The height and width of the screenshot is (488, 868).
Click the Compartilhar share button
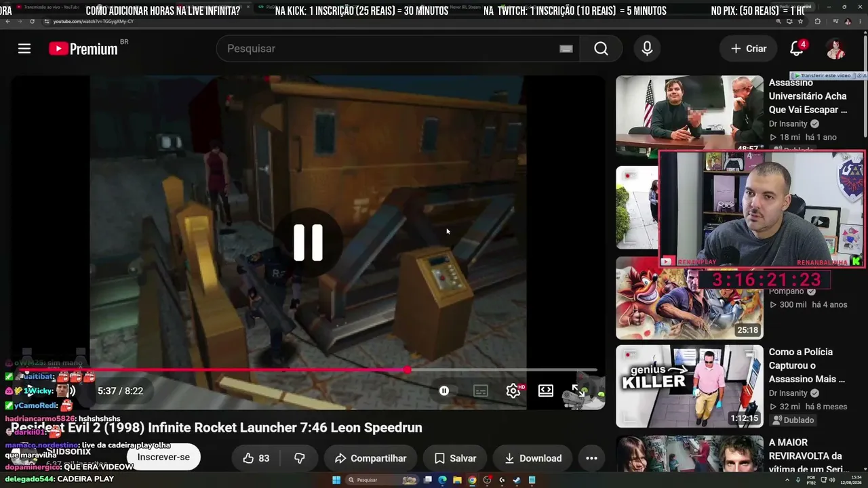pyautogui.click(x=370, y=458)
